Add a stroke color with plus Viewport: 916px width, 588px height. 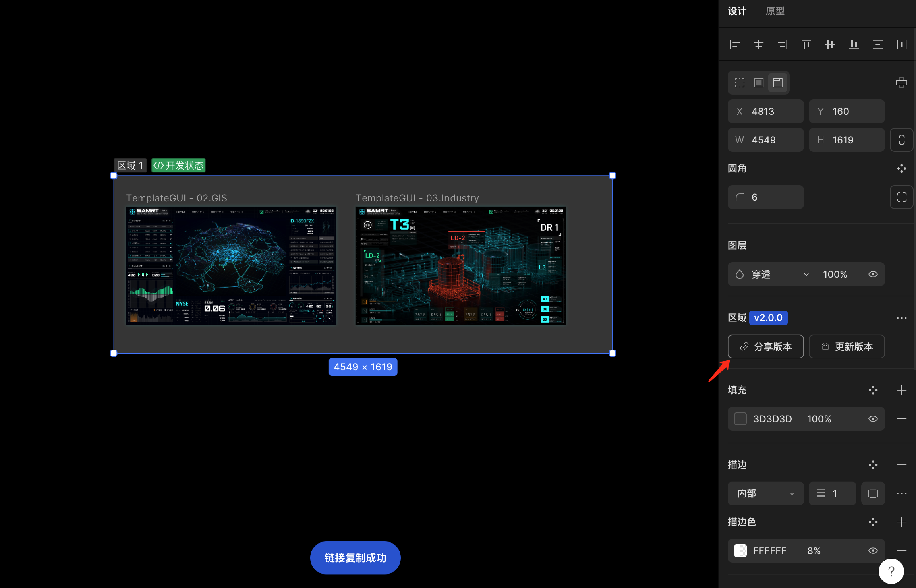901,522
